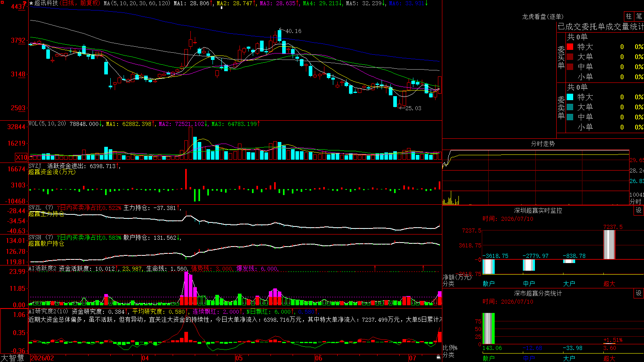Viewport: 644px width, 362px height.
Task: Click the 委卖单 section label
Action: (561, 107)
